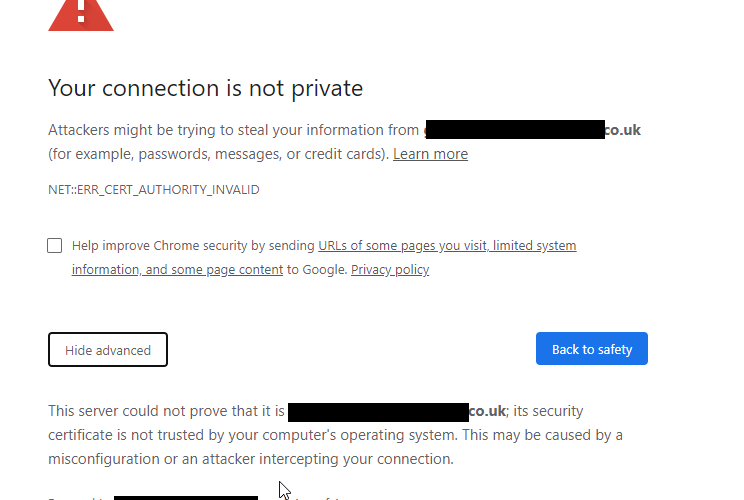Click redacted domain after "could not prove that it is"
The height and width of the screenshot is (500, 744).
(x=378, y=411)
